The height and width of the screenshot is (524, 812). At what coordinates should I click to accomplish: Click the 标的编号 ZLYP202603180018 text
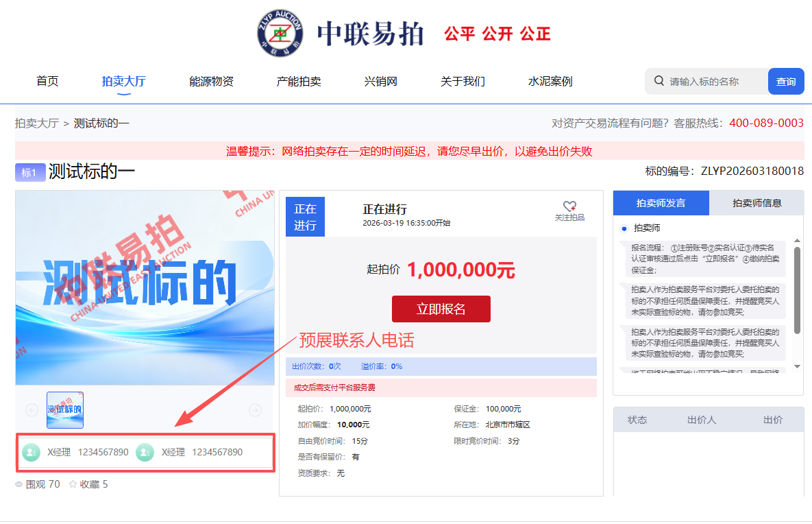724,171
